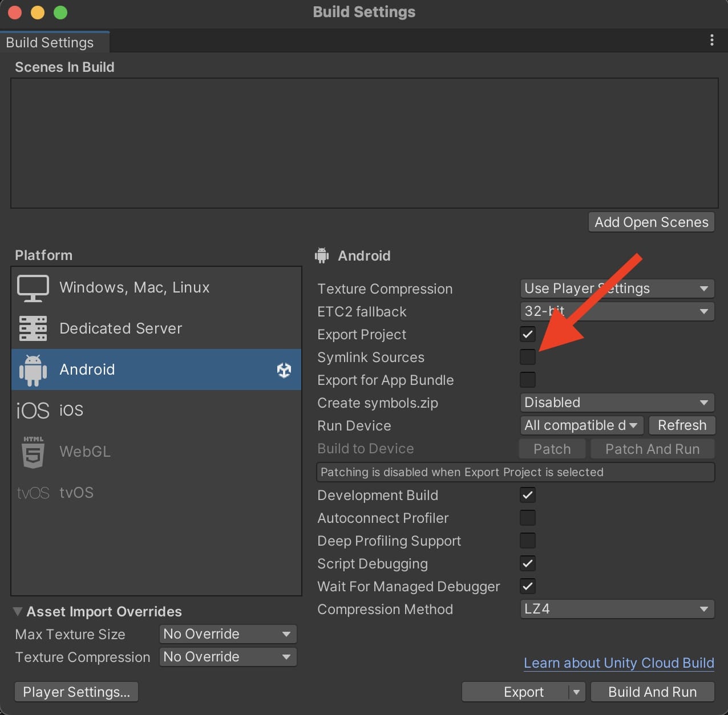Open the Export button's dropdown arrow

[576, 692]
